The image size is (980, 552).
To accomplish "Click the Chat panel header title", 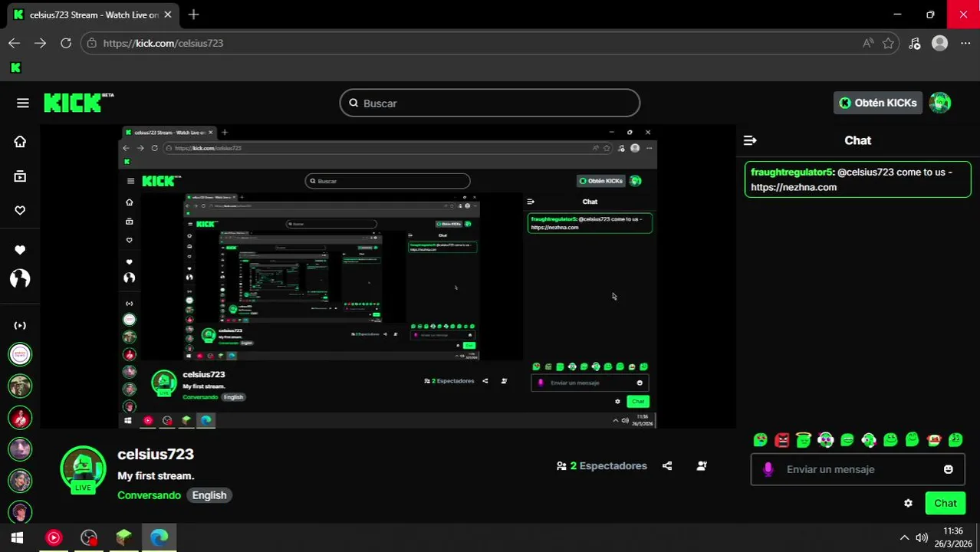I will pyautogui.click(x=857, y=140).
